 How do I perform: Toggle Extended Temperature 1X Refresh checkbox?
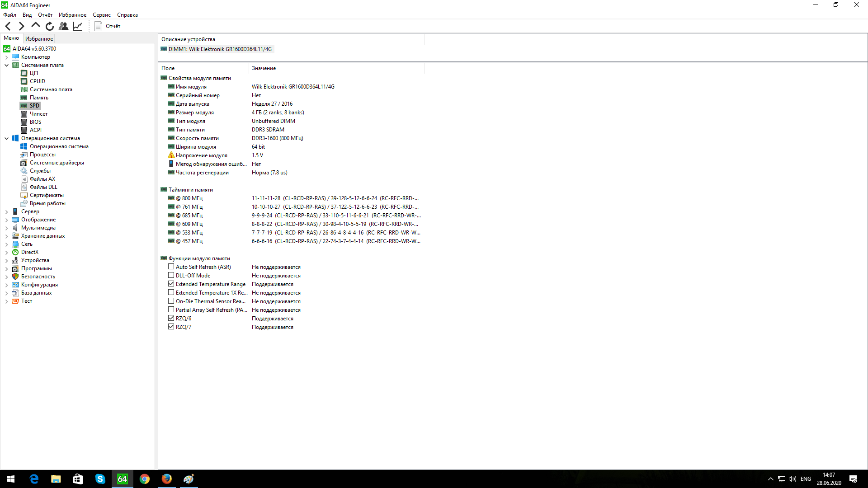[171, 292]
